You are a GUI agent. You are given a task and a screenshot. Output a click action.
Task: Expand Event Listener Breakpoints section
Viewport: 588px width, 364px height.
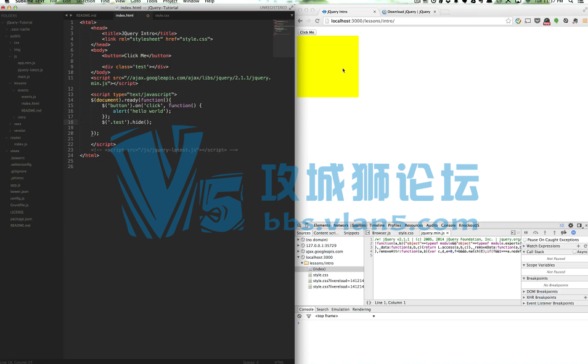[x=525, y=303]
